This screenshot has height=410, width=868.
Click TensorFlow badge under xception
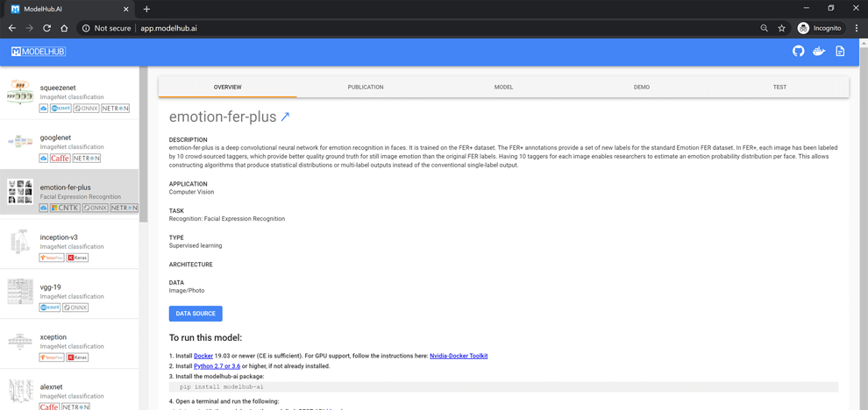[52, 357]
